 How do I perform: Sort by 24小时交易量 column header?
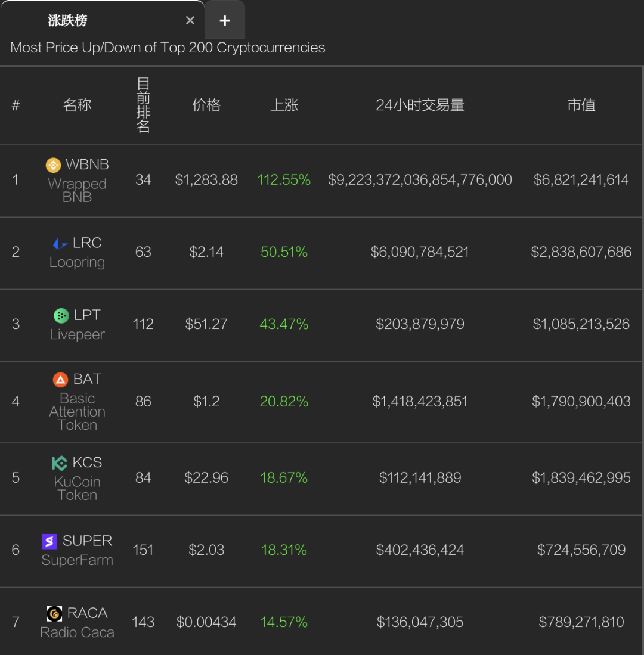[x=420, y=105]
